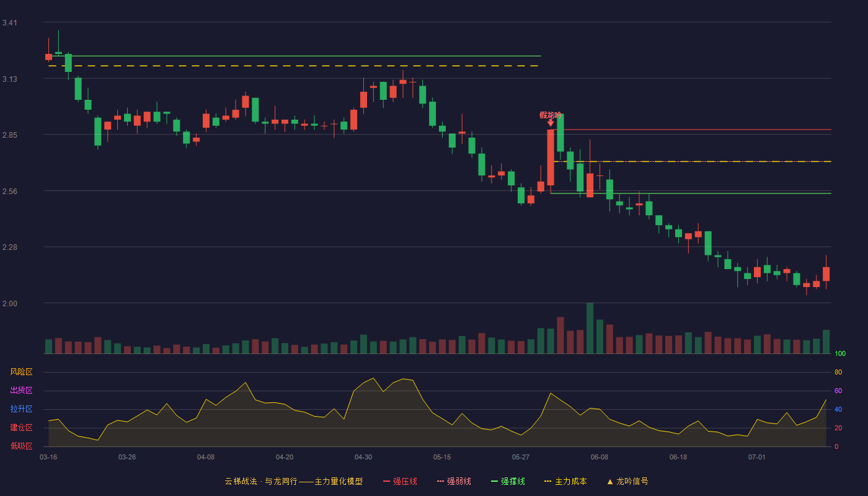Image resolution: width=868 pixels, height=496 pixels.
Task: Click the blue 40 indicator axis value
Action: click(x=838, y=409)
